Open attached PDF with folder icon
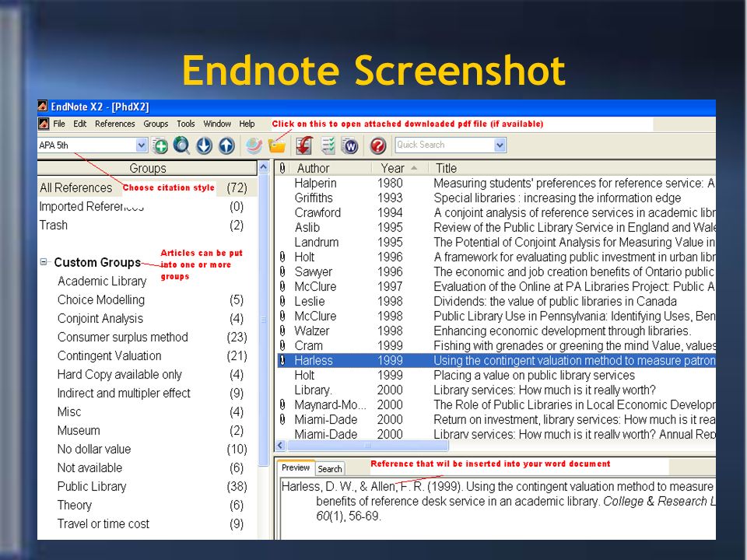747x560 pixels. point(277,145)
